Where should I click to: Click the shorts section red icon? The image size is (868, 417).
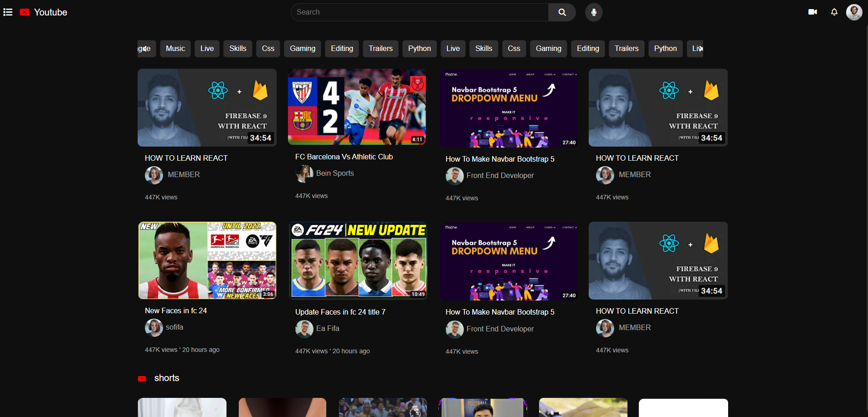[142, 379]
